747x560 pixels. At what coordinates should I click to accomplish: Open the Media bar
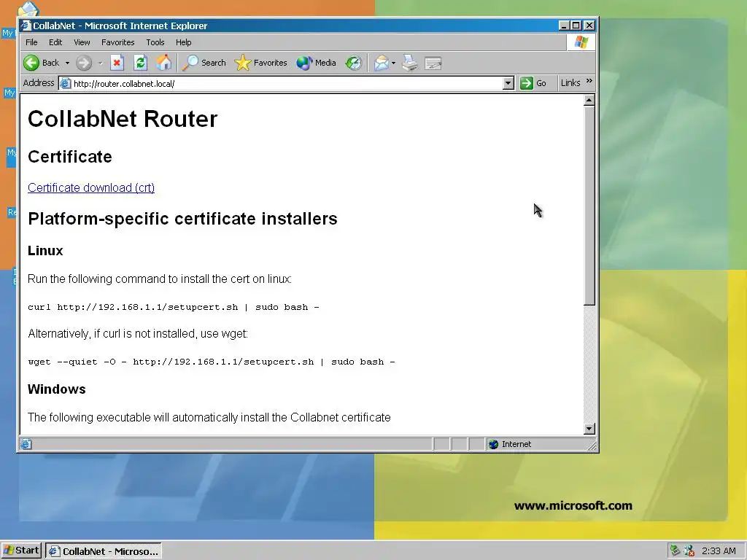pyautogui.click(x=317, y=63)
